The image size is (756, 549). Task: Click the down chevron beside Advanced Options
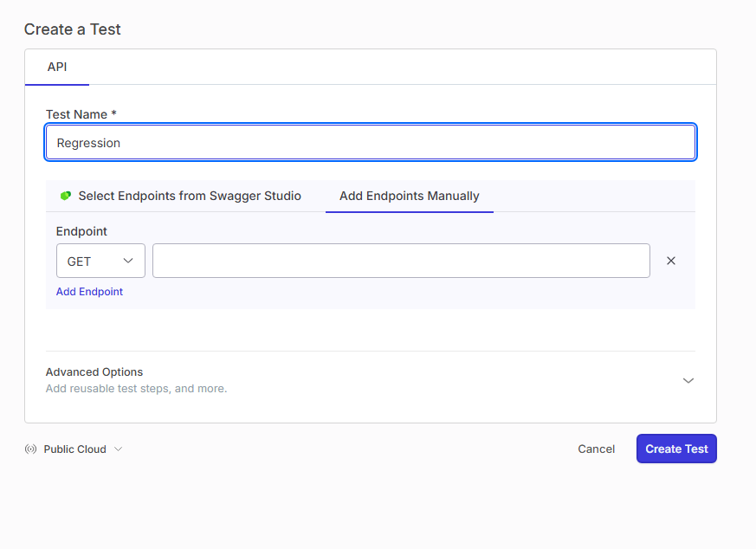point(688,380)
